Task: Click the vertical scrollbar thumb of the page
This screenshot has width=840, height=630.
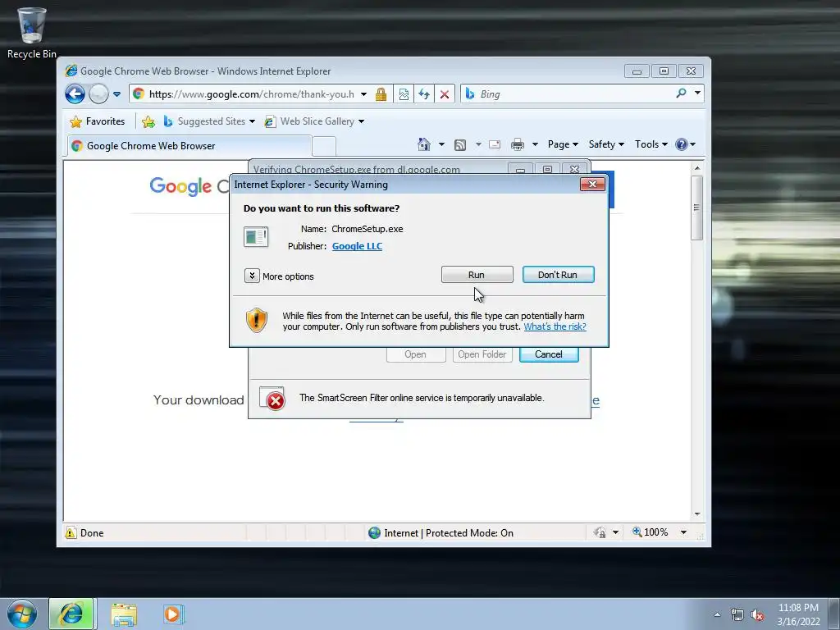Action: (696, 208)
